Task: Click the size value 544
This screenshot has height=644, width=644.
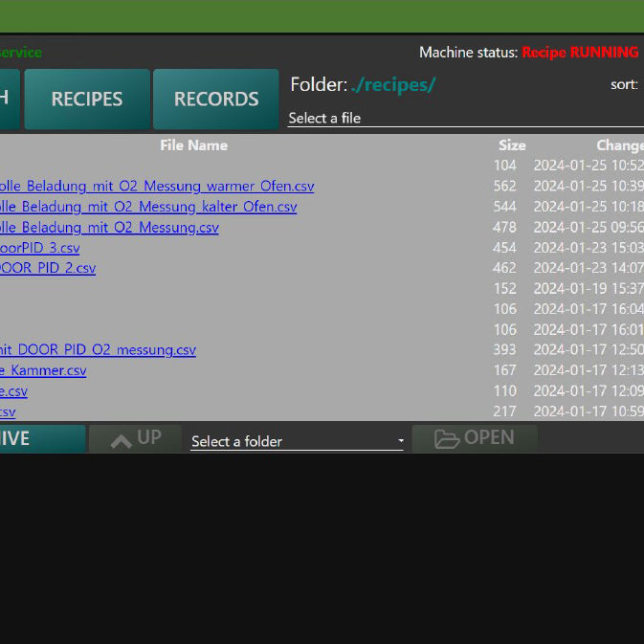Action: [504, 207]
